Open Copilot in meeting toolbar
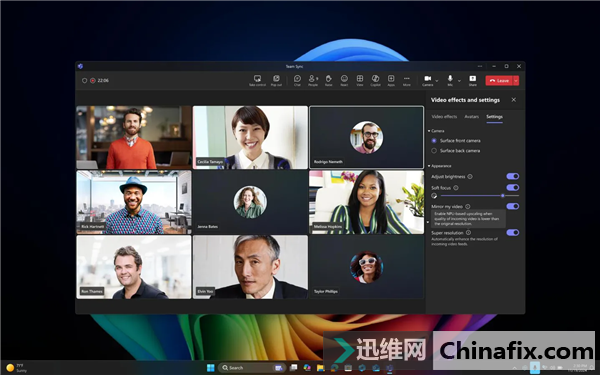This screenshot has height=375, width=600. click(x=375, y=80)
